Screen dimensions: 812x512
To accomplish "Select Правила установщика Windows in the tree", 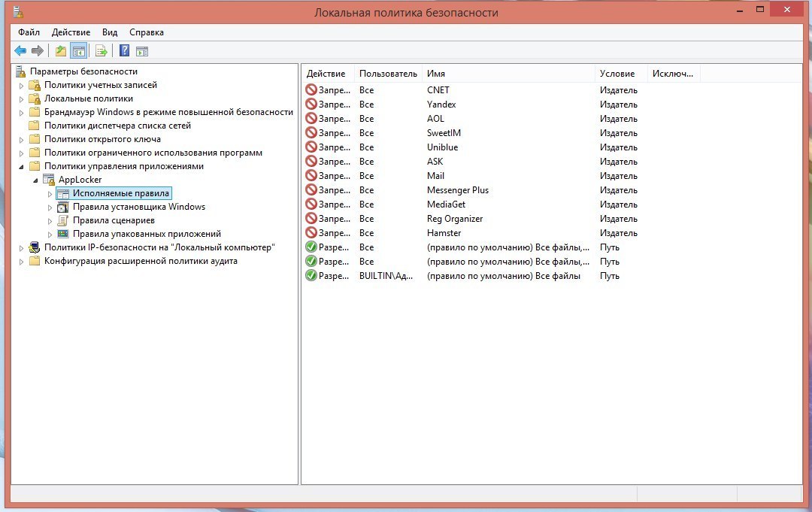I will (x=138, y=207).
